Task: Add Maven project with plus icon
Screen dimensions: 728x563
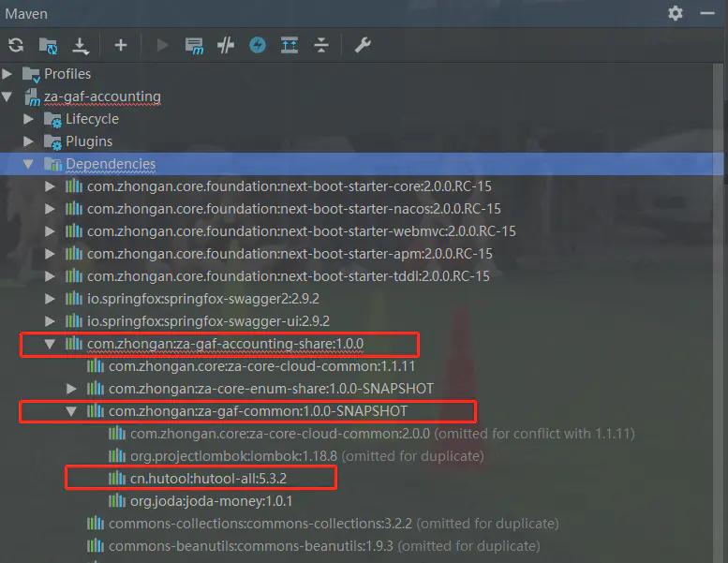Action: 121,45
